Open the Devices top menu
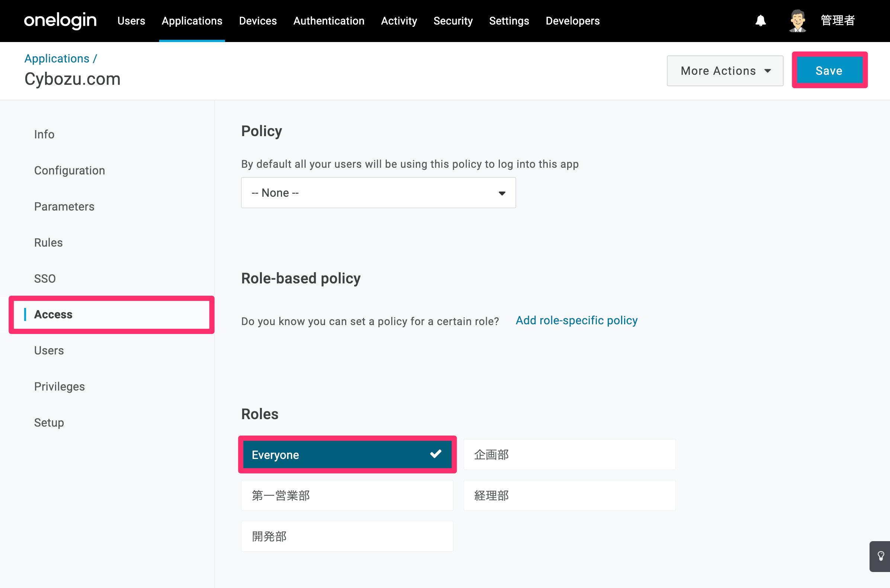Image resolution: width=890 pixels, height=588 pixels. (x=258, y=21)
